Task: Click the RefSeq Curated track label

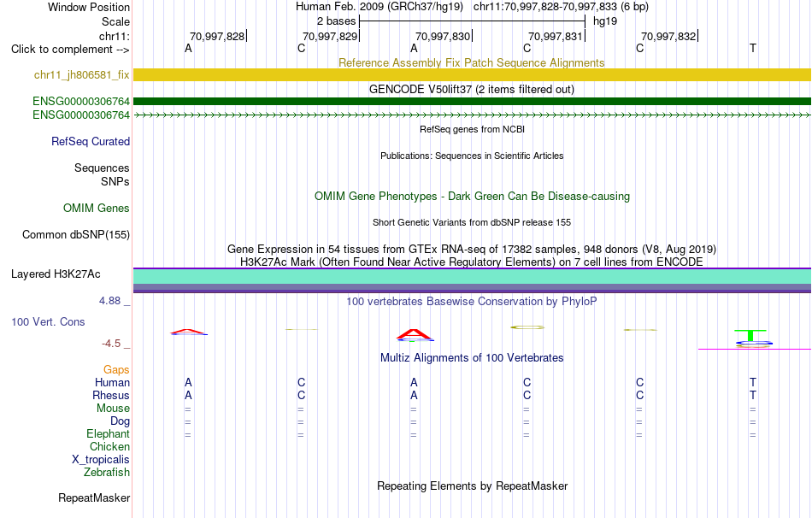Action: pos(91,141)
